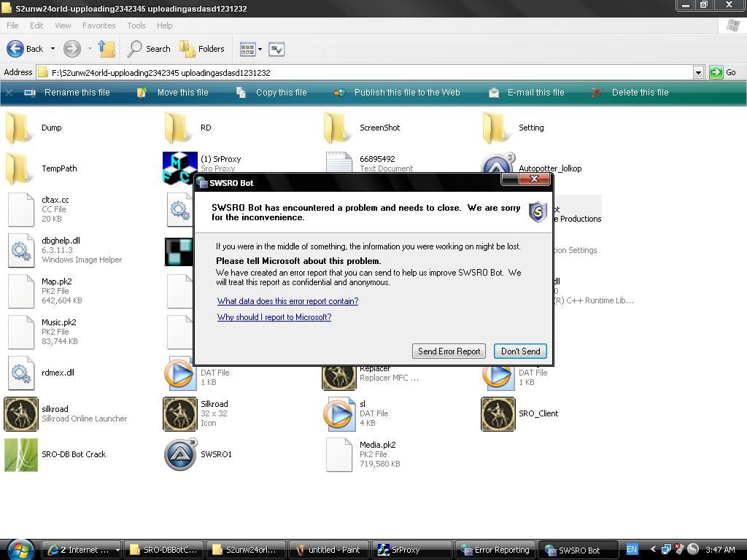The image size is (747, 560).
Task: Open the File menu
Action: pos(12,26)
